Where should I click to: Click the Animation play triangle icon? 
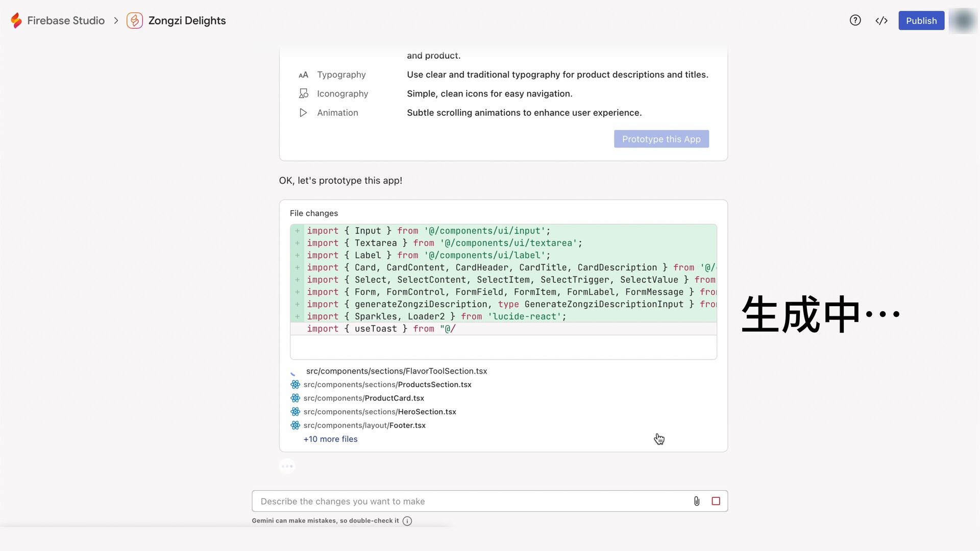tap(303, 113)
